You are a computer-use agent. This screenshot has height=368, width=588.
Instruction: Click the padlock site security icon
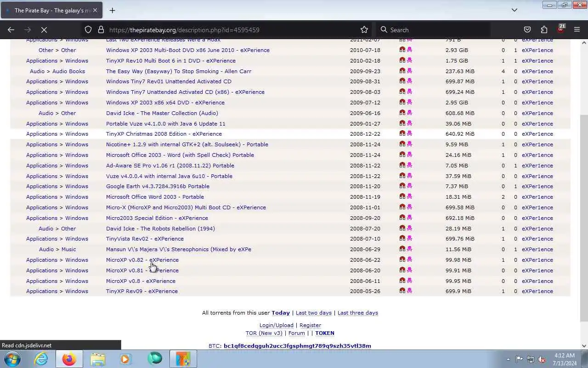coord(101,29)
